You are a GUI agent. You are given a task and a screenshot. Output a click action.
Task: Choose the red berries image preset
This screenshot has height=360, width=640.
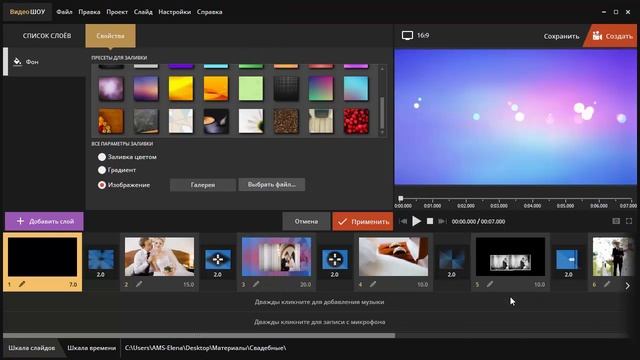coord(356,121)
